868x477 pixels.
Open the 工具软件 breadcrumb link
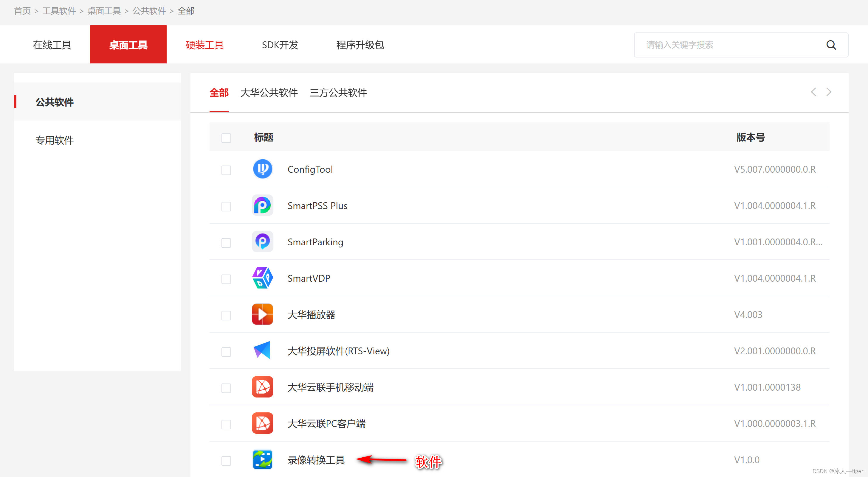pos(59,11)
